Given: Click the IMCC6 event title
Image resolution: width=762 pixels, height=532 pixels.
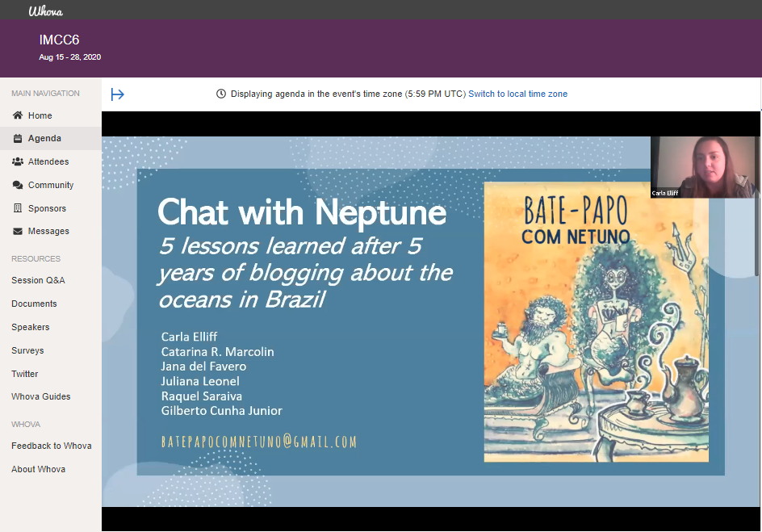Looking at the screenshot, I should pyautogui.click(x=59, y=40).
